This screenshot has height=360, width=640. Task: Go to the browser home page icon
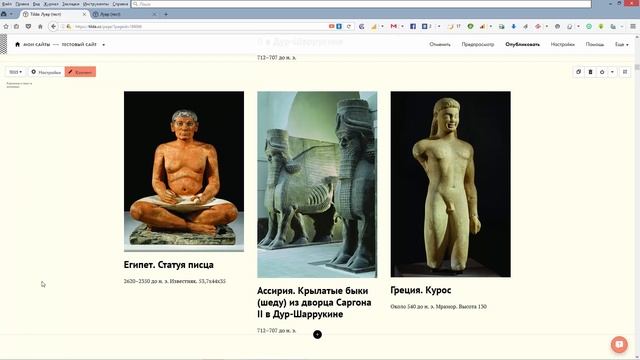(40, 27)
